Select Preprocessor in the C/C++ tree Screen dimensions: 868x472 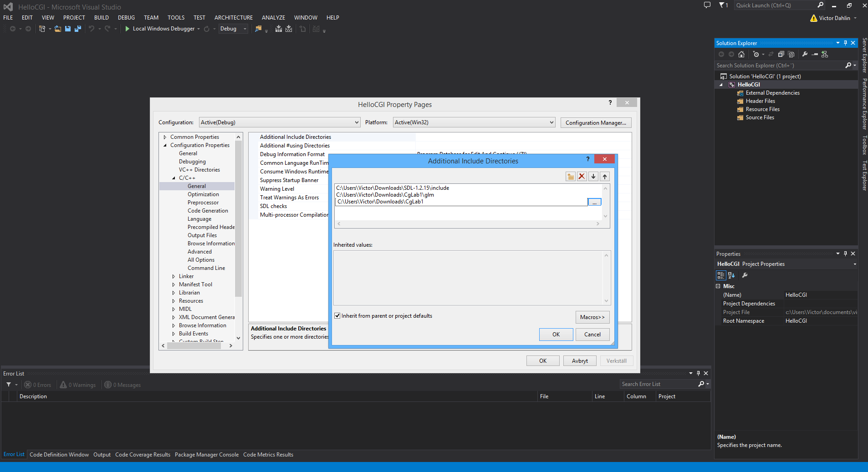tap(203, 203)
